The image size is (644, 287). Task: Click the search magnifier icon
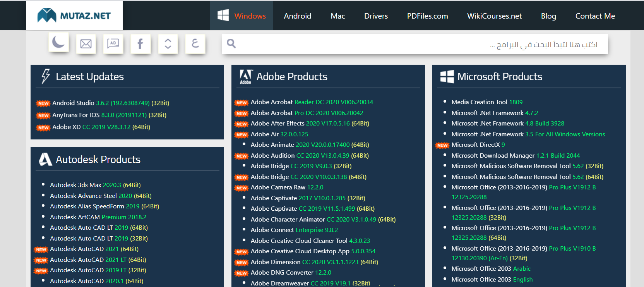(231, 43)
